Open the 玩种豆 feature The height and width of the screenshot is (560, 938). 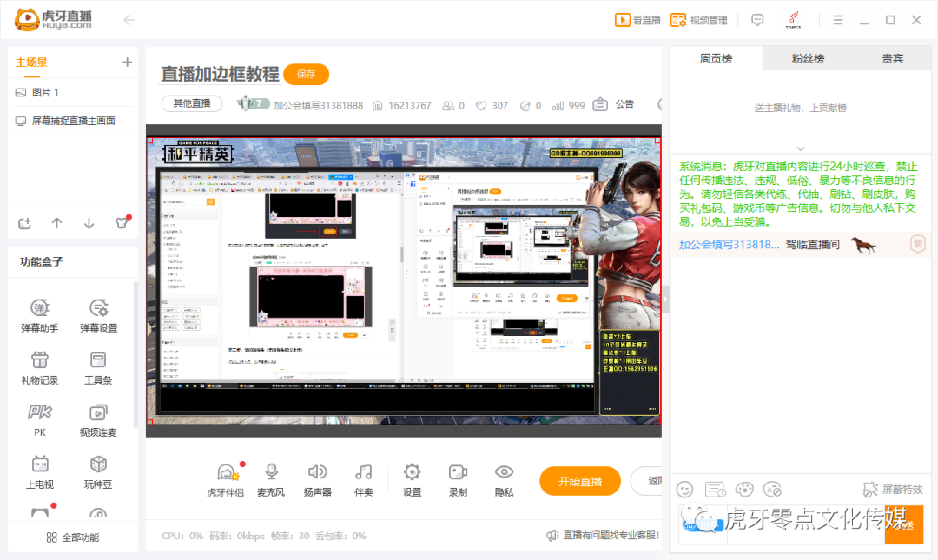pyautogui.click(x=99, y=471)
